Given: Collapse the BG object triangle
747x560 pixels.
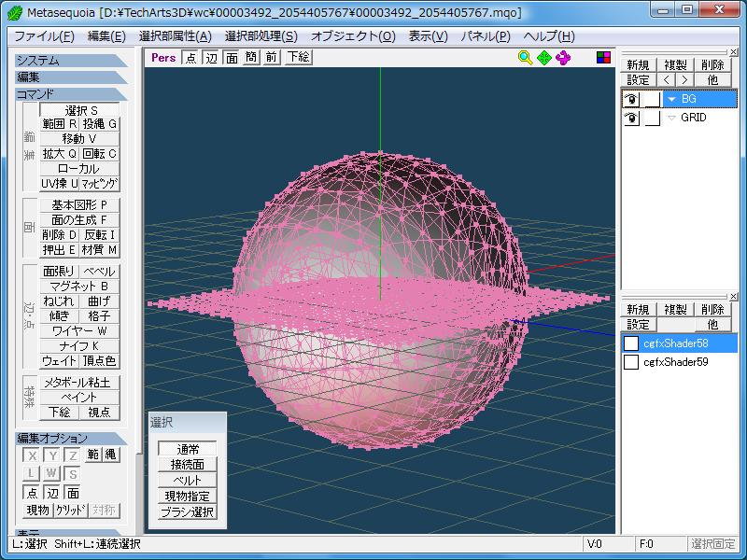Looking at the screenshot, I should pos(670,99).
